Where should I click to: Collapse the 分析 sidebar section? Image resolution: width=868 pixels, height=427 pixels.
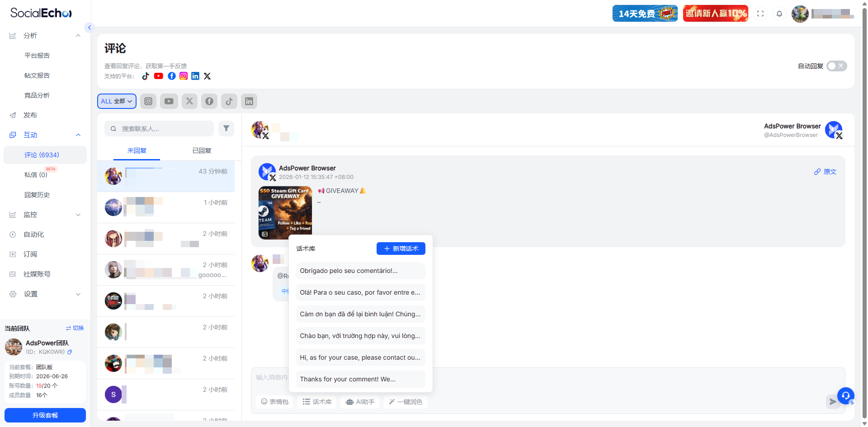(78, 36)
